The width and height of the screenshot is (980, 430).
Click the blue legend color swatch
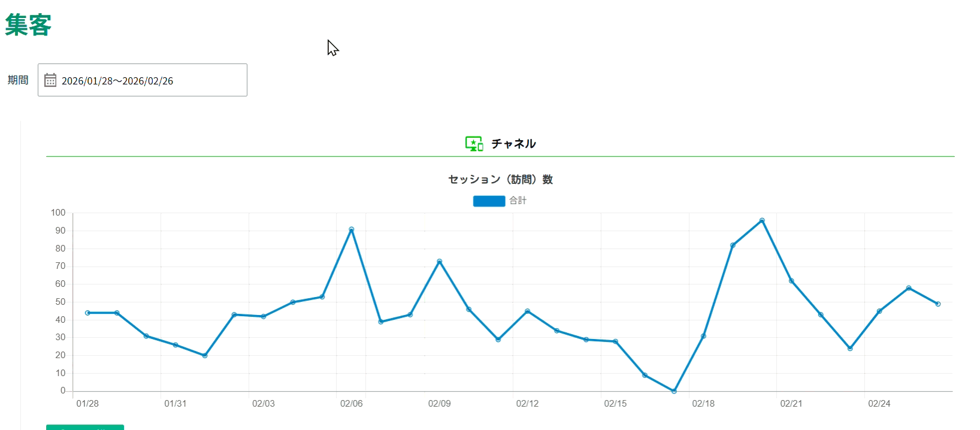(489, 201)
